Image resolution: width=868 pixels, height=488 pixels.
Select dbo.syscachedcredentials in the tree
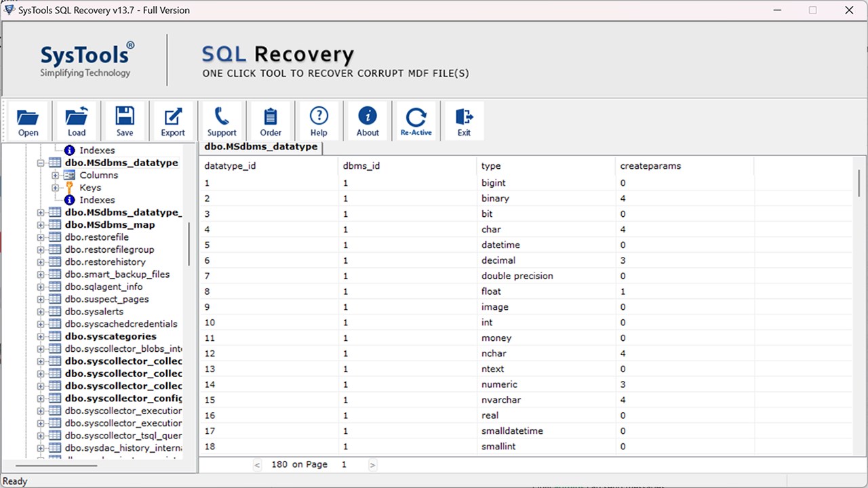121,324
